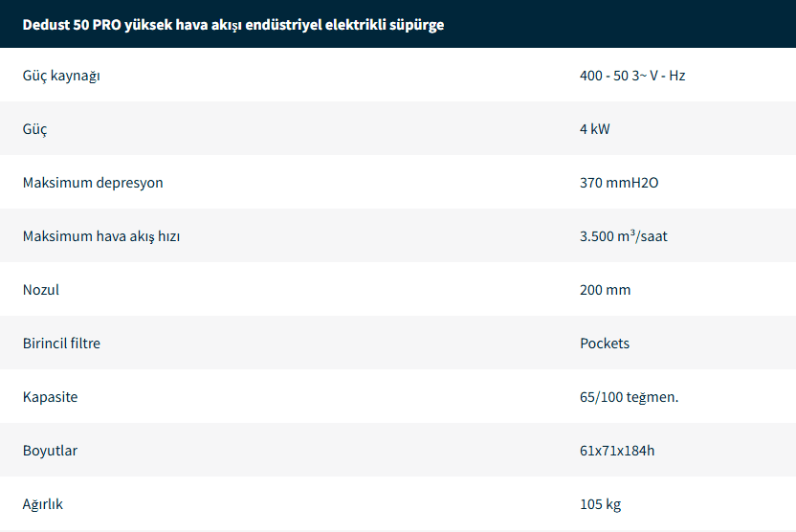This screenshot has width=796, height=532.
Task: Select the Nozul row label
Action: pos(40,290)
